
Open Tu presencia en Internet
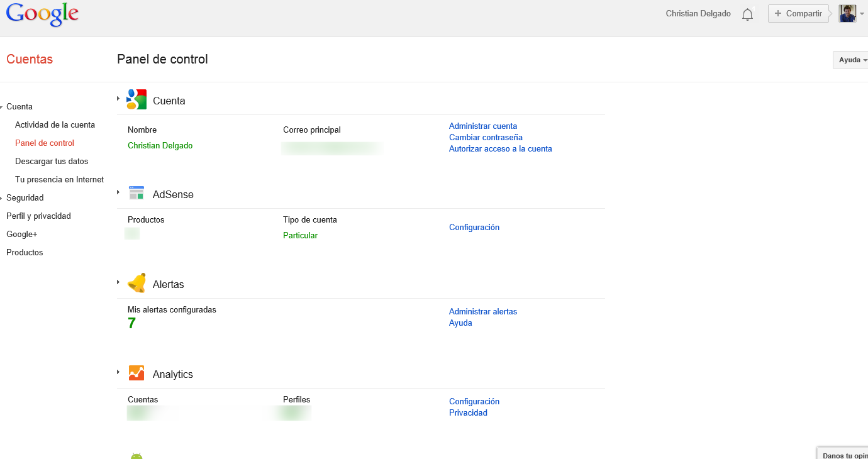(x=59, y=179)
